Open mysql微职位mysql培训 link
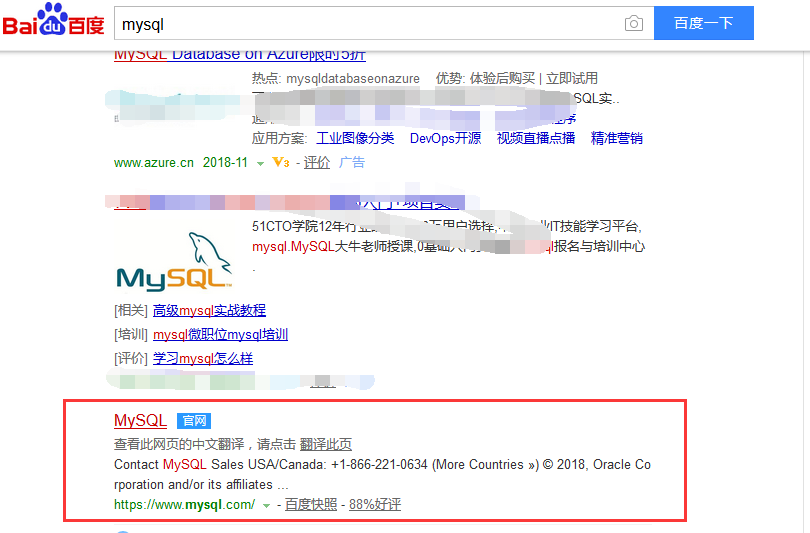810x533 pixels. [x=220, y=335]
